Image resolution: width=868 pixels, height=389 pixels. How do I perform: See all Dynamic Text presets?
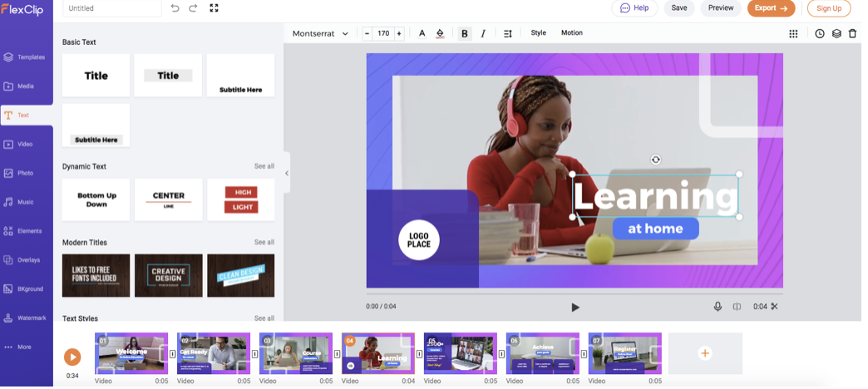coord(264,166)
